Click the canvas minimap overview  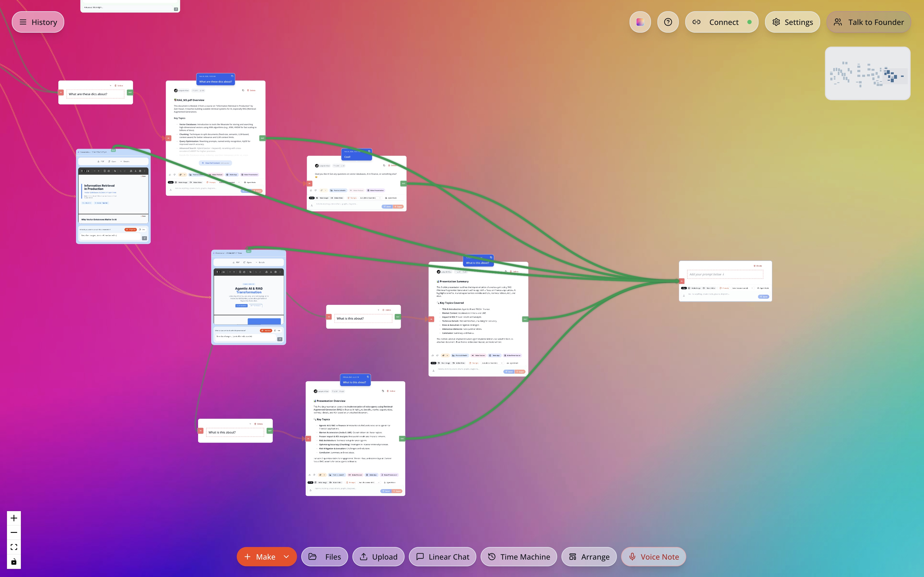pyautogui.click(x=868, y=73)
